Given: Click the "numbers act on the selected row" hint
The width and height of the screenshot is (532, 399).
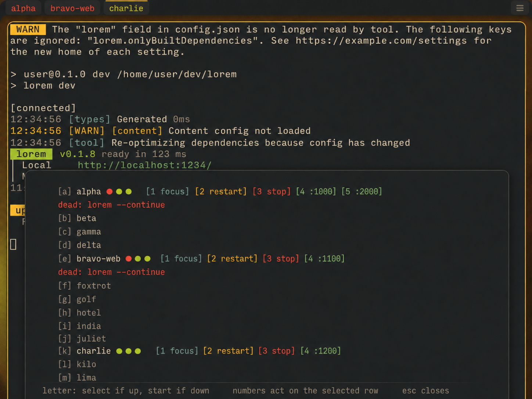Looking at the screenshot, I should 305,391.
